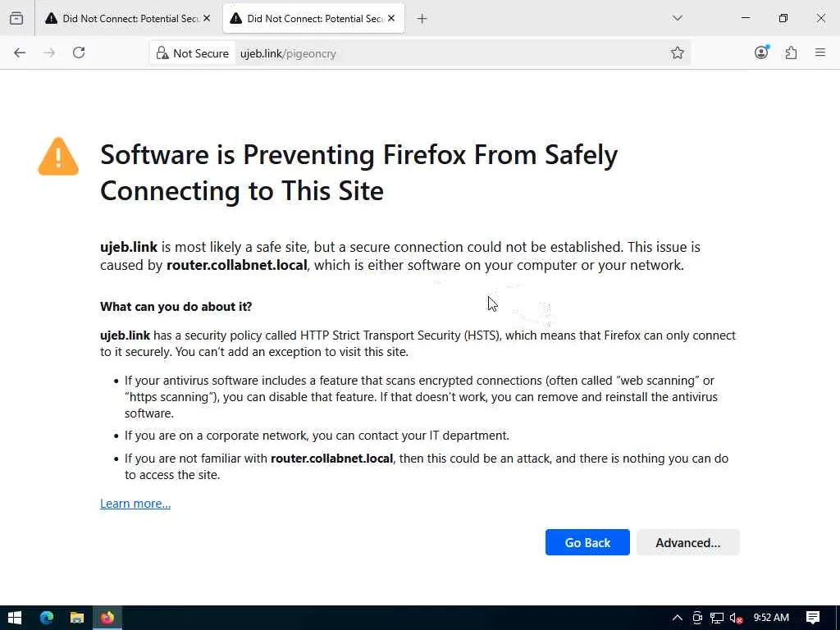The width and height of the screenshot is (840, 630).
Task: Follow the Learn more... link
Action: click(135, 504)
